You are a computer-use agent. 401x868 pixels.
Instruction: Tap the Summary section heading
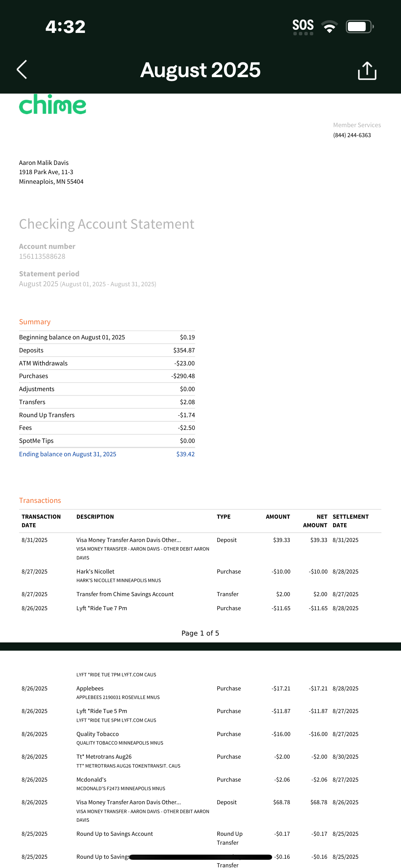point(35,322)
